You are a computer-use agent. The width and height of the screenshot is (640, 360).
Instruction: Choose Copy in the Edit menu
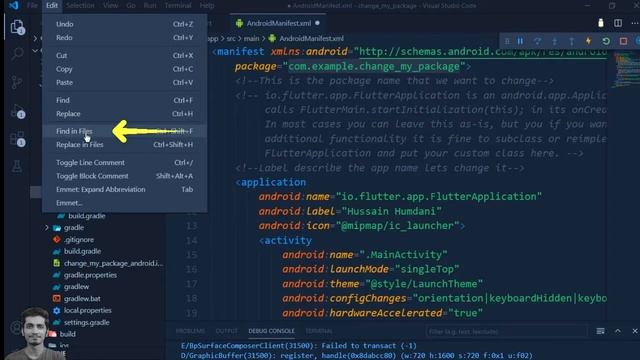(124, 69)
